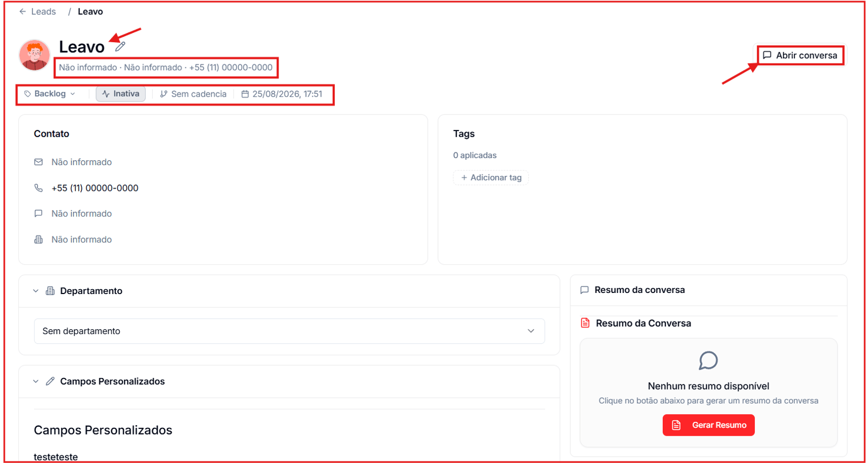Click the Gerar Resumo button

[x=708, y=425]
